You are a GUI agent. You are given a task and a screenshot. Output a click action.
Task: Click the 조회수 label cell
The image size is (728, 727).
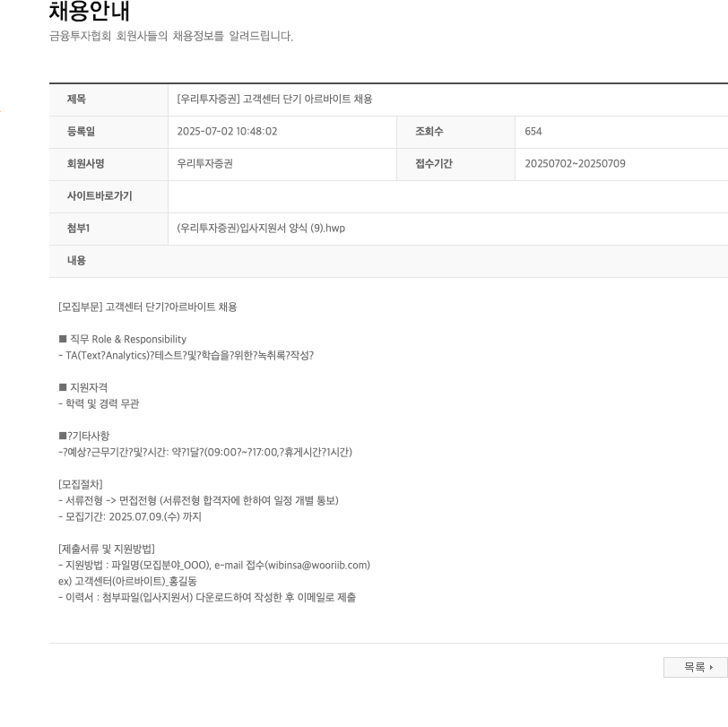pyautogui.click(x=455, y=132)
